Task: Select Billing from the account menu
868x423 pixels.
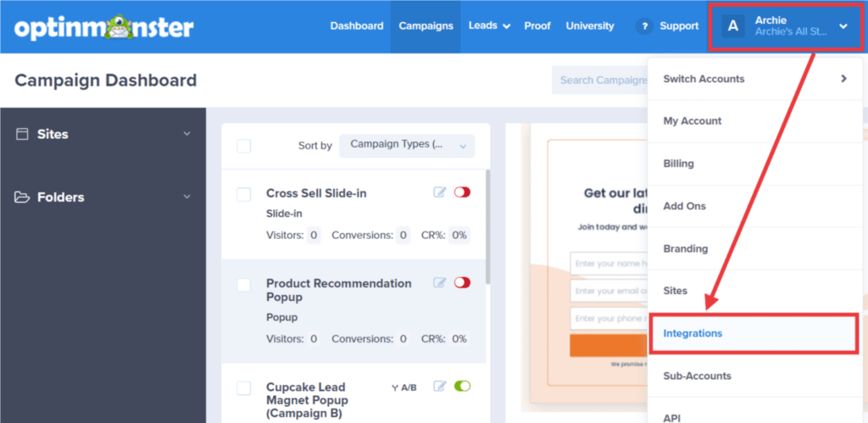Action: (x=755, y=164)
